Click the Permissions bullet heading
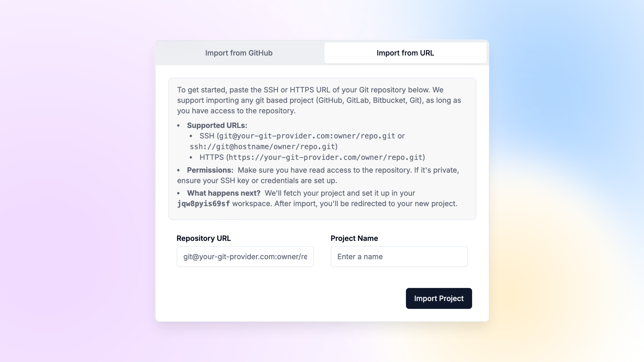This screenshot has width=644, height=362. [210, 170]
